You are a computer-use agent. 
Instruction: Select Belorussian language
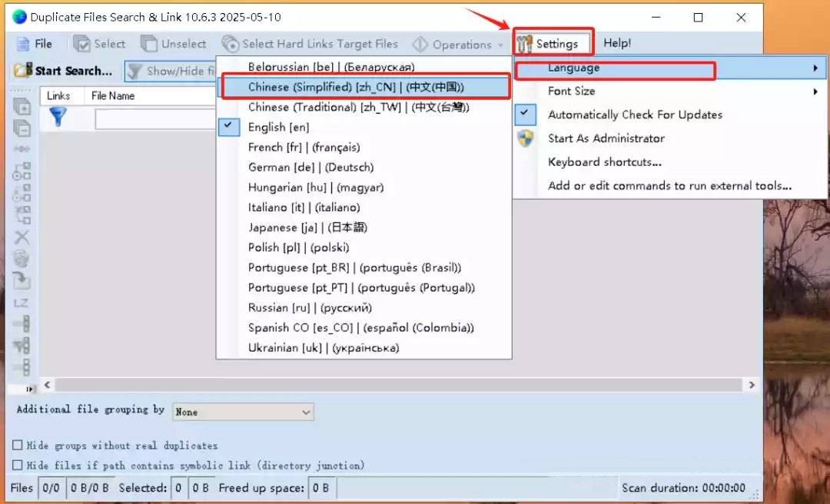[364, 68]
